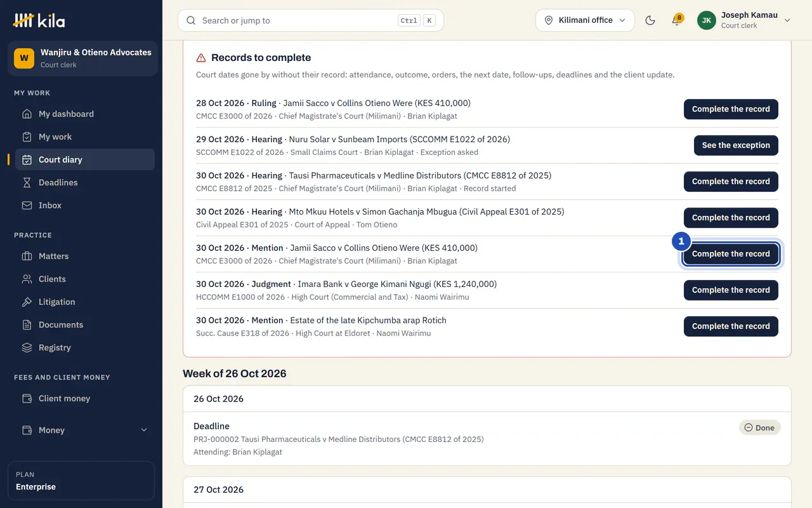The width and height of the screenshot is (812, 508).
Task: Click the location pin icon for Kilimani office
Action: [x=549, y=20]
